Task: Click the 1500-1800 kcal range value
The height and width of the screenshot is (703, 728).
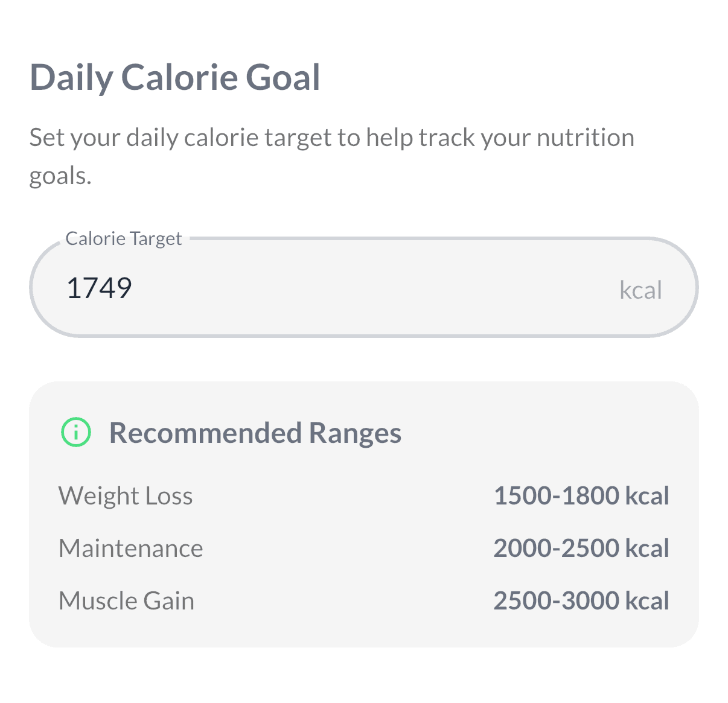Action: 581,495
